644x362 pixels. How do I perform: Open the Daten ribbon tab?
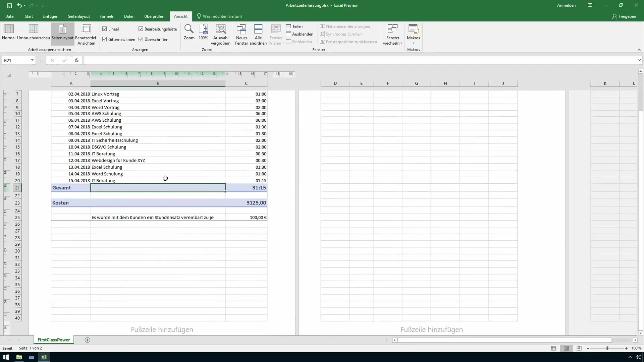[x=129, y=16]
